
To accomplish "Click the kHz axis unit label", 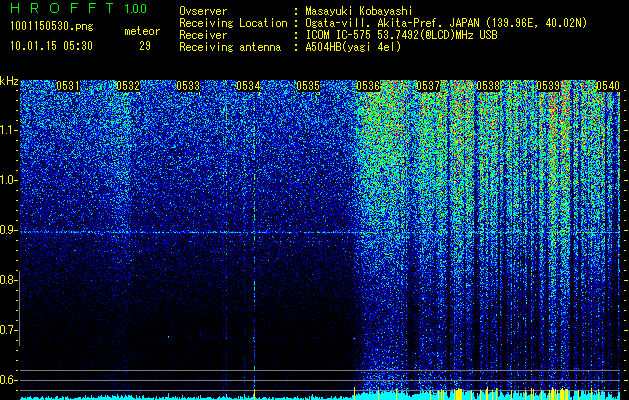I will 9,81.
